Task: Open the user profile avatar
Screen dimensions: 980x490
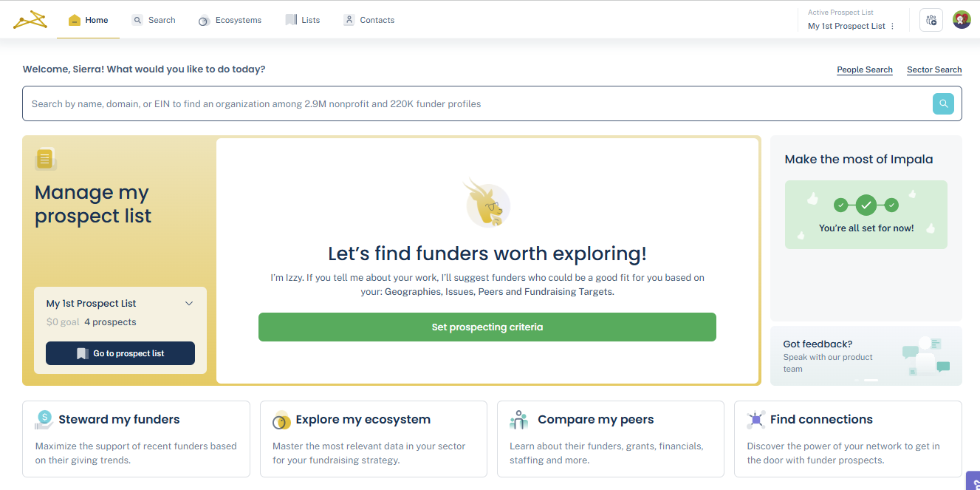Action: 962,20
